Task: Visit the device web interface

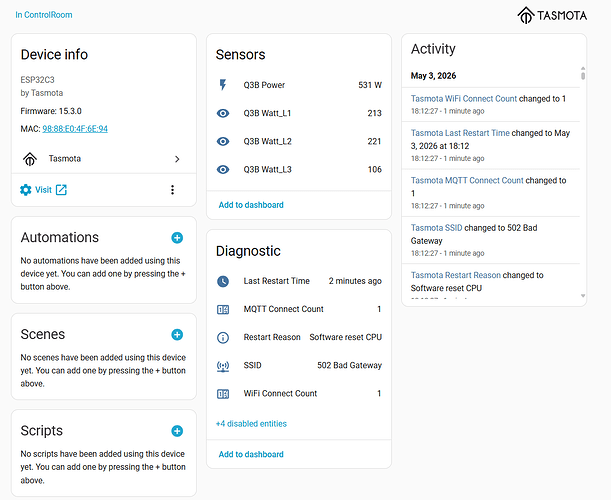Action: tap(43, 190)
